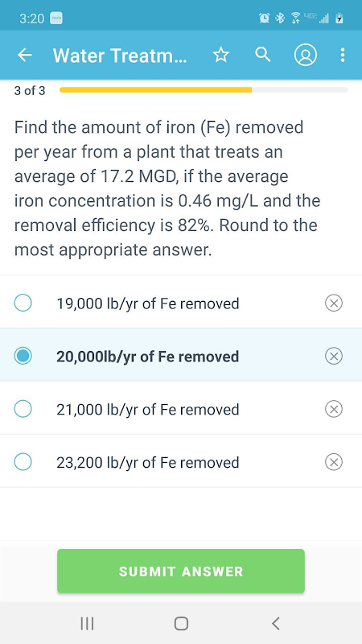Select the 20,000lb/yr radio button
Screen dimensions: 362x644
[x=23, y=356]
